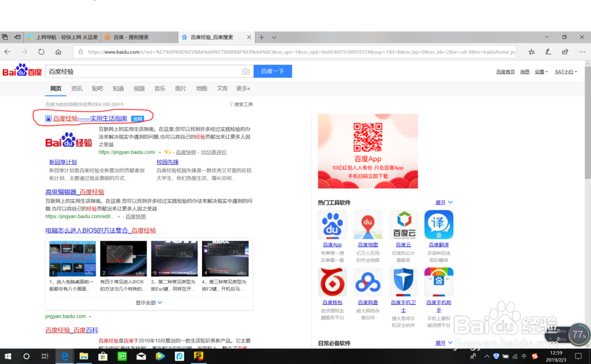
Task: Select 知道 search category
Action: click(118, 89)
